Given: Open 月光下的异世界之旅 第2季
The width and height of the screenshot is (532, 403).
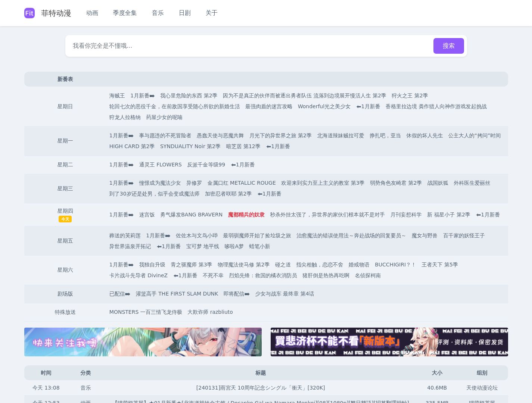Looking at the screenshot, I should [280, 136].
